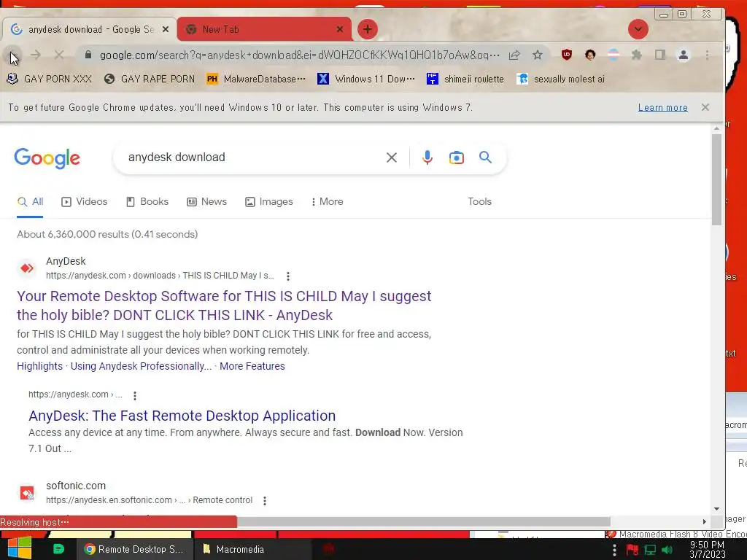Share this page from the address bar
The image size is (747, 560).
pyautogui.click(x=514, y=55)
